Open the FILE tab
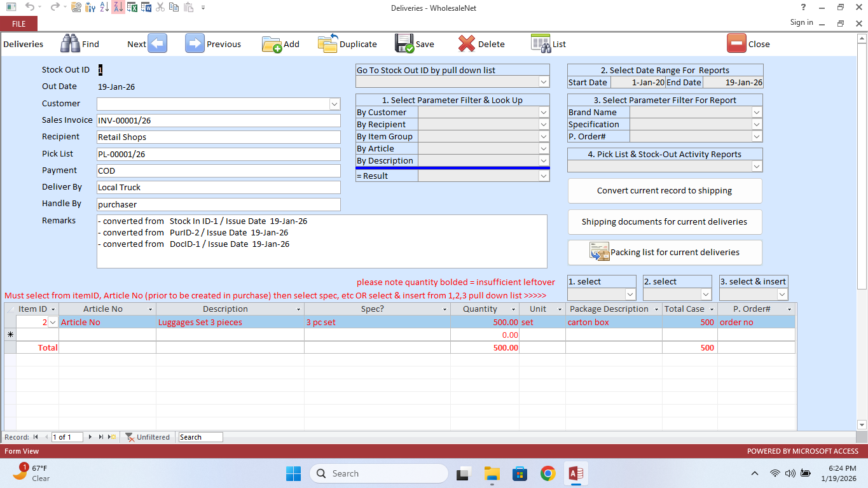Screen dimensions: 868x488 (x=18, y=23)
